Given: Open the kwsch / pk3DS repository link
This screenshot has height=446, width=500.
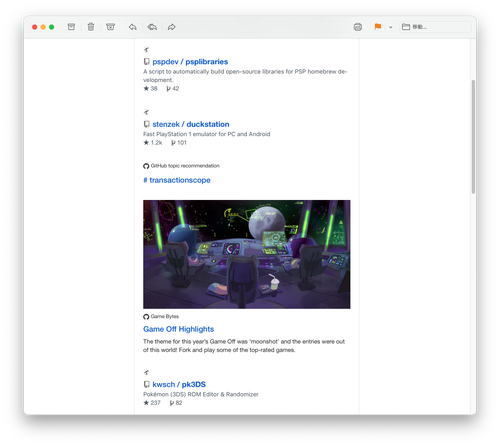Looking at the screenshot, I should tap(179, 385).
